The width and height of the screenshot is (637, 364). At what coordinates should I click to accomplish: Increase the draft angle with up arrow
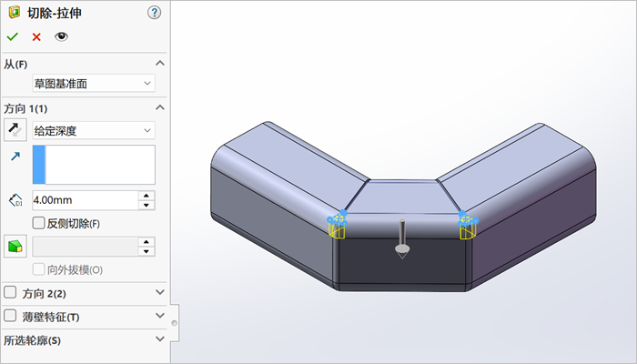[x=147, y=242]
